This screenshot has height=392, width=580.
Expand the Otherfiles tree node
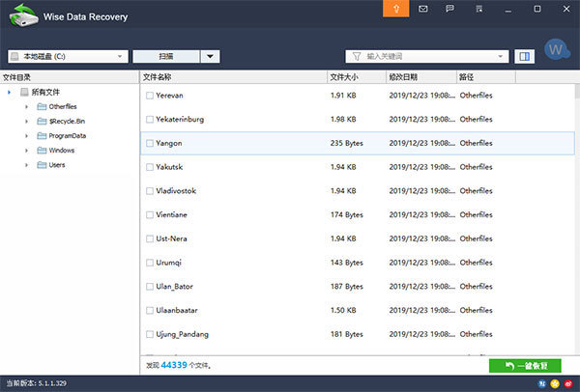tap(26, 107)
